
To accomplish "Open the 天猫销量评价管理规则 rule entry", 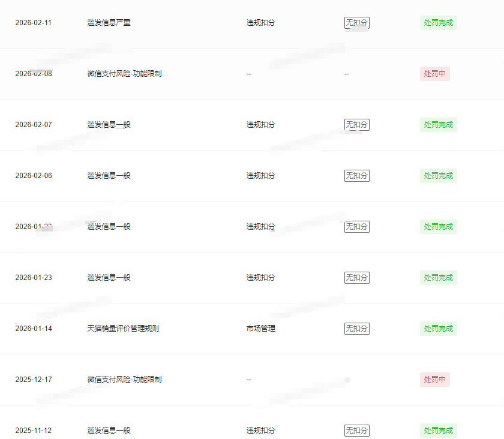I will (x=123, y=329).
